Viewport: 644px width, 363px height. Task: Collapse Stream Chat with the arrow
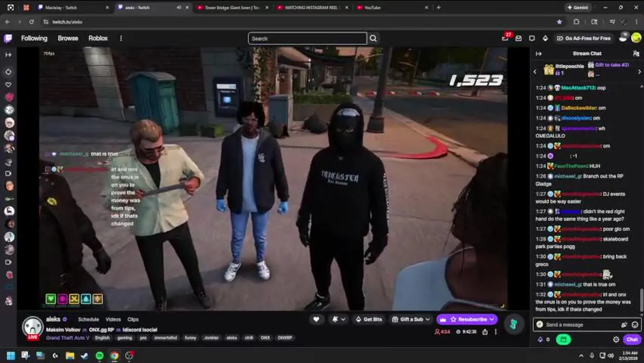pyautogui.click(x=539, y=53)
